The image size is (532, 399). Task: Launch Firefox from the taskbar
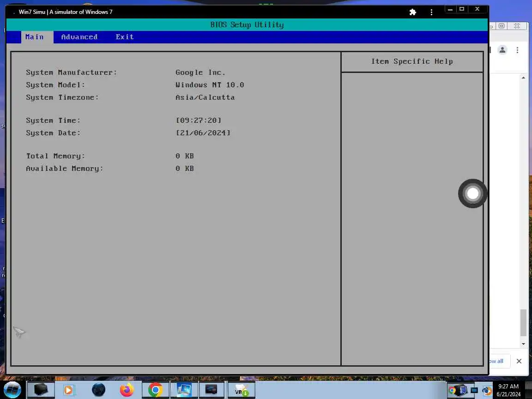127,390
